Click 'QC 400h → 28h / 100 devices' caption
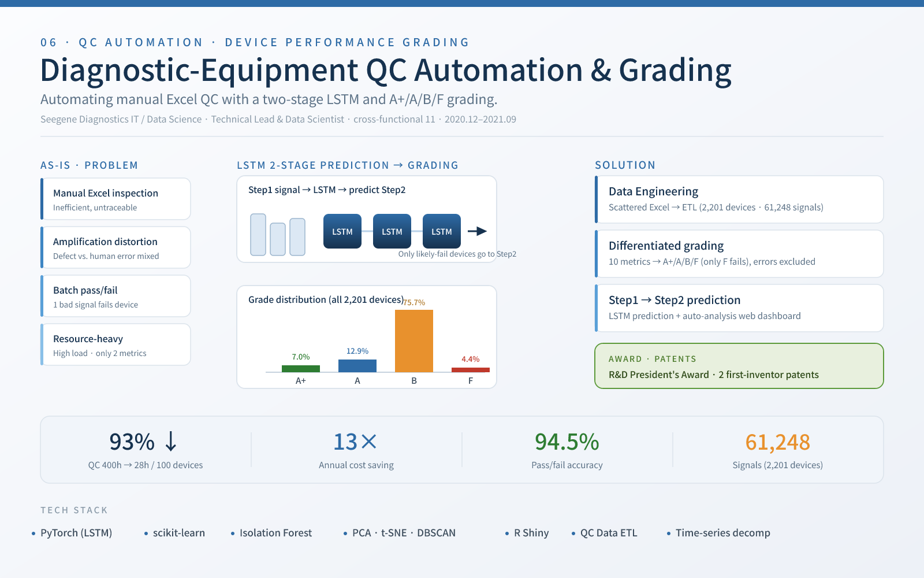 pyautogui.click(x=146, y=465)
